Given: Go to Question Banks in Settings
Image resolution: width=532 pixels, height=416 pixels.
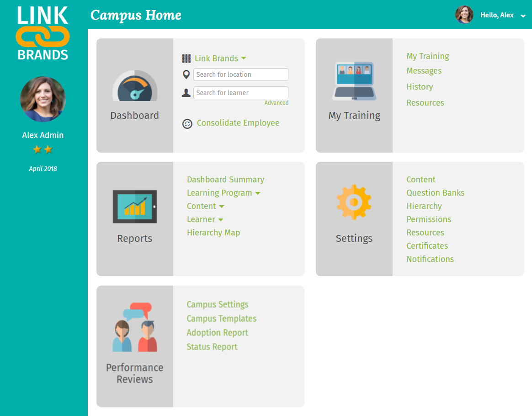Looking at the screenshot, I should [435, 193].
